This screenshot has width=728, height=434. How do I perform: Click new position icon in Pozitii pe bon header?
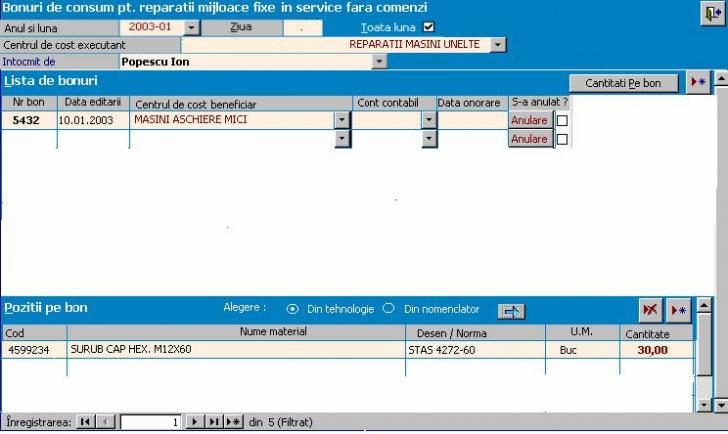coord(679,309)
